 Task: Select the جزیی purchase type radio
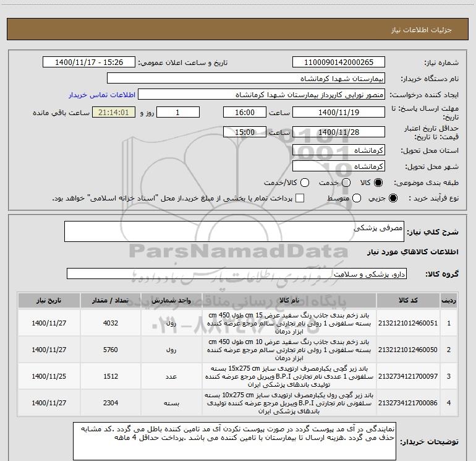click(x=393, y=198)
